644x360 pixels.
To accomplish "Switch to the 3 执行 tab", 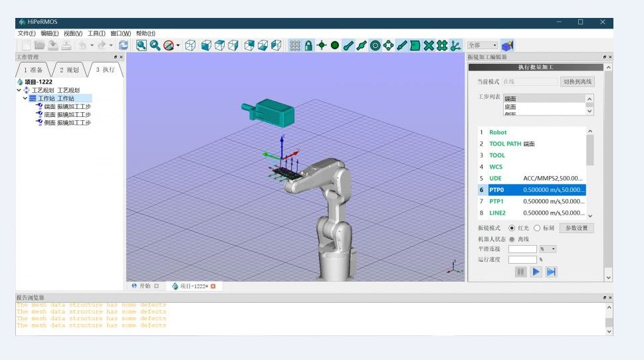I will 105,70.
